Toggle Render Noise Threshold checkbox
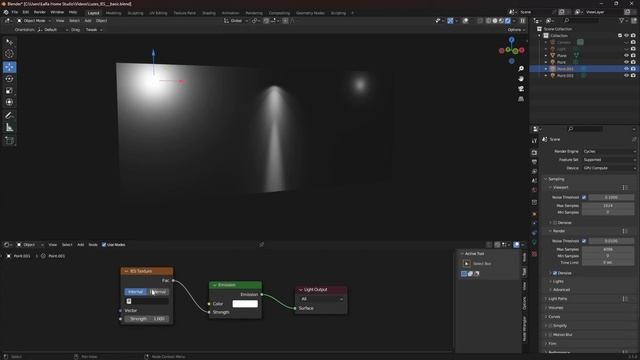This screenshot has height=360, width=640. (584, 241)
